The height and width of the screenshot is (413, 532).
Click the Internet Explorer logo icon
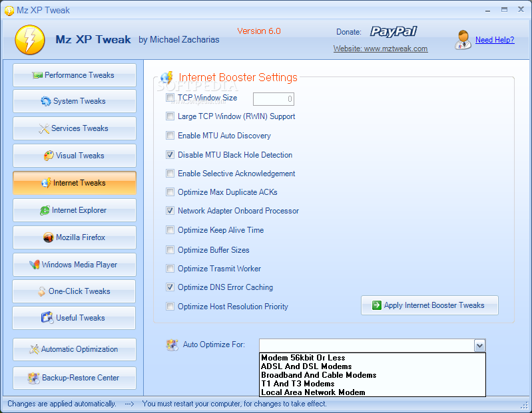pyautogui.click(x=45, y=210)
